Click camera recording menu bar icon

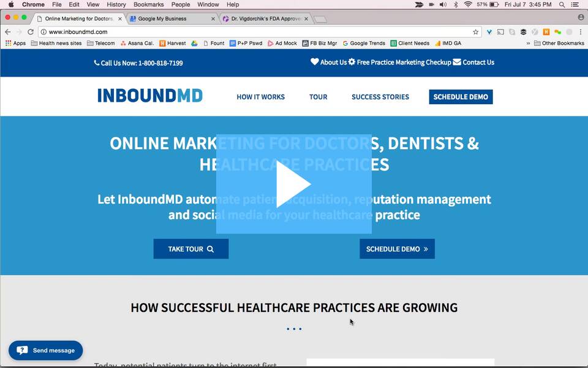click(432, 4)
